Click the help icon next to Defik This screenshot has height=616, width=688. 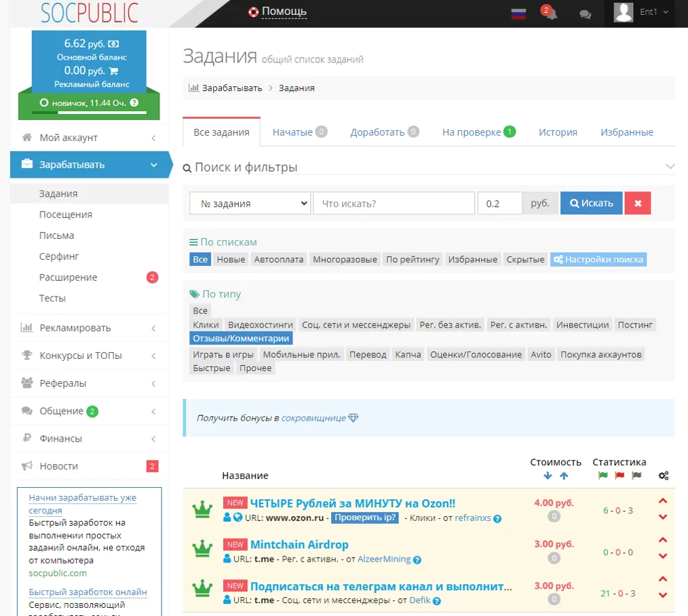point(436,601)
